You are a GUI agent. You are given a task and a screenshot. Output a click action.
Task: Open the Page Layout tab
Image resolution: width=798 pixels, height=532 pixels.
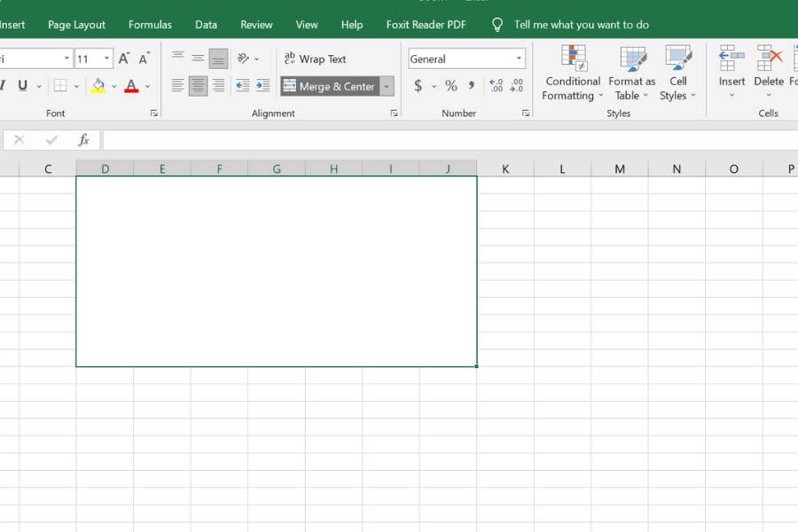pyautogui.click(x=76, y=25)
